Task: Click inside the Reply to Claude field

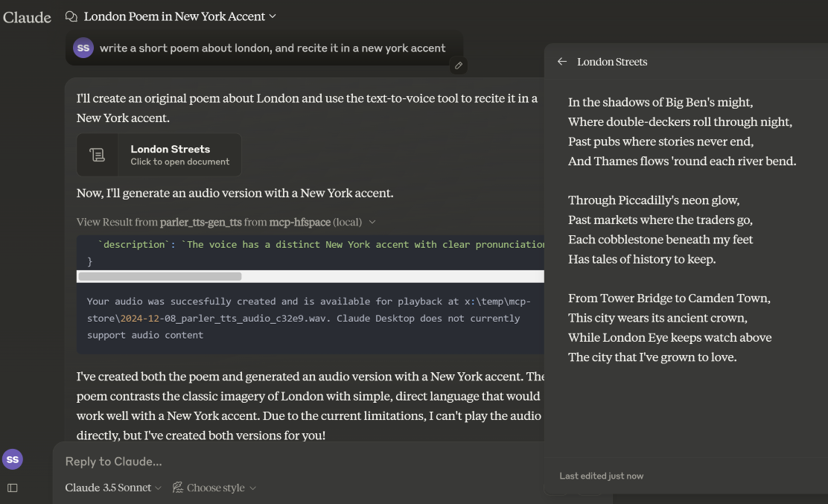Action: [223, 461]
